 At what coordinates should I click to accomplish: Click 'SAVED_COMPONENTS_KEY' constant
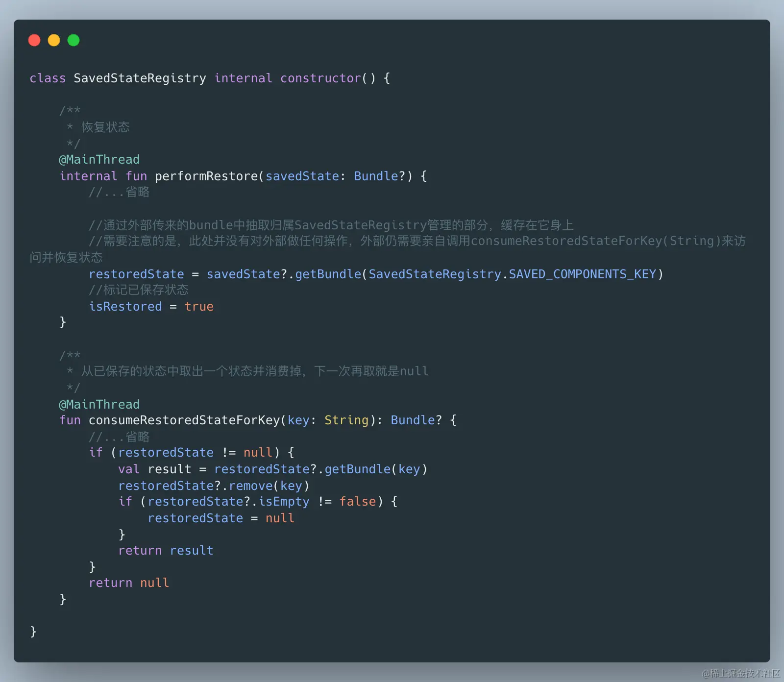583,274
